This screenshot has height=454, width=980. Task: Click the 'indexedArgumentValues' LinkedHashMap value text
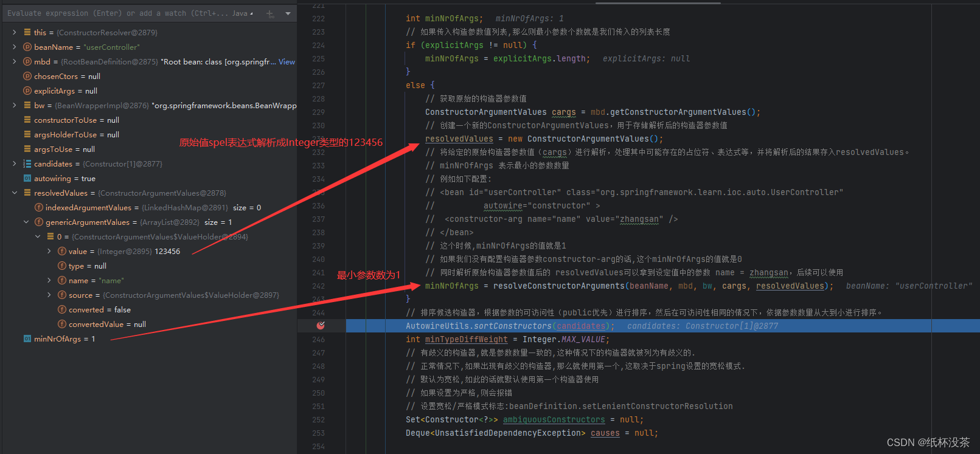185,207
